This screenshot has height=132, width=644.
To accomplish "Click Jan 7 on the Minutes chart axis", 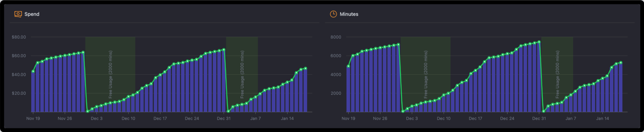I will 571,119.
